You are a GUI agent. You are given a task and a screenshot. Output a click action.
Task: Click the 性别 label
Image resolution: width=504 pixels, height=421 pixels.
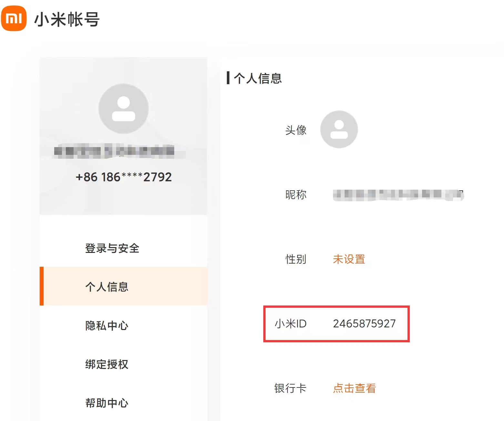tap(296, 259)
